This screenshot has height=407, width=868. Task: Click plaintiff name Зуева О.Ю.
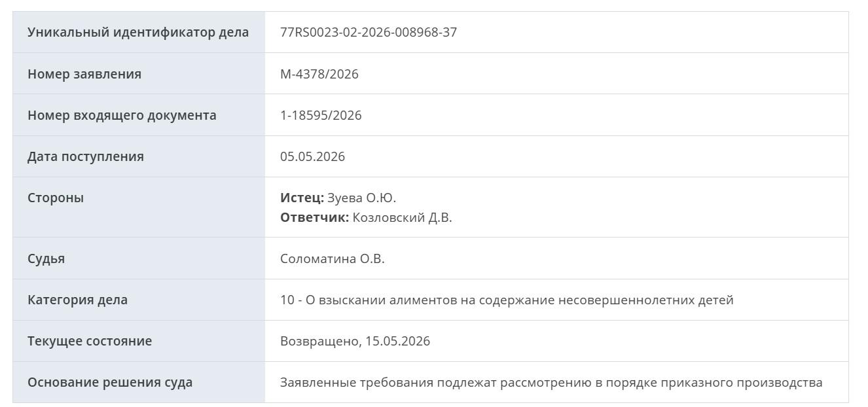(361, 198)
